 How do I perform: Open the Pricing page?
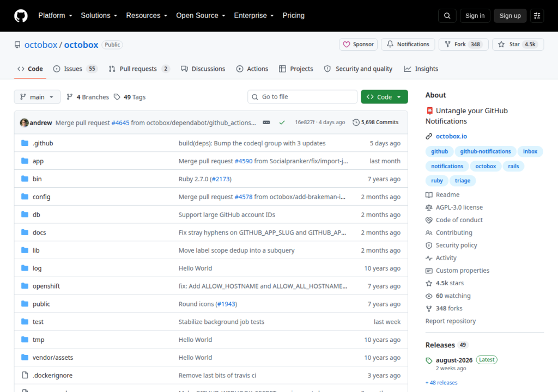click(294, 16)
